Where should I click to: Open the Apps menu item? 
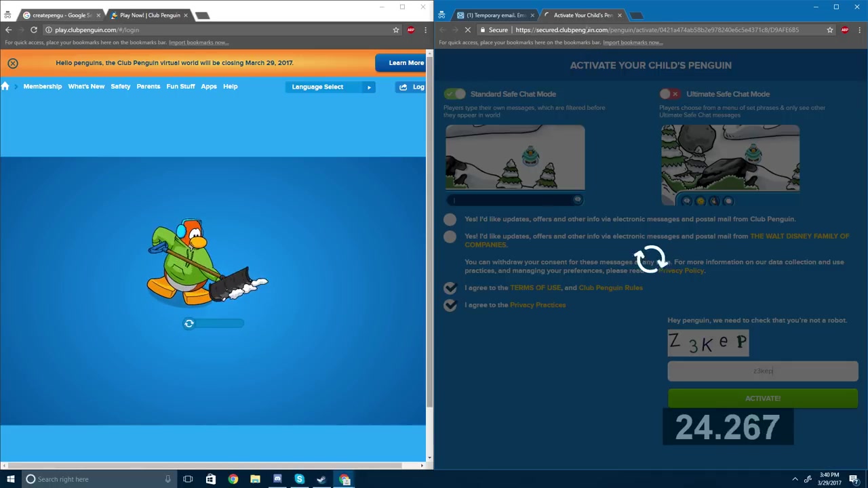(x=209, y=87)
